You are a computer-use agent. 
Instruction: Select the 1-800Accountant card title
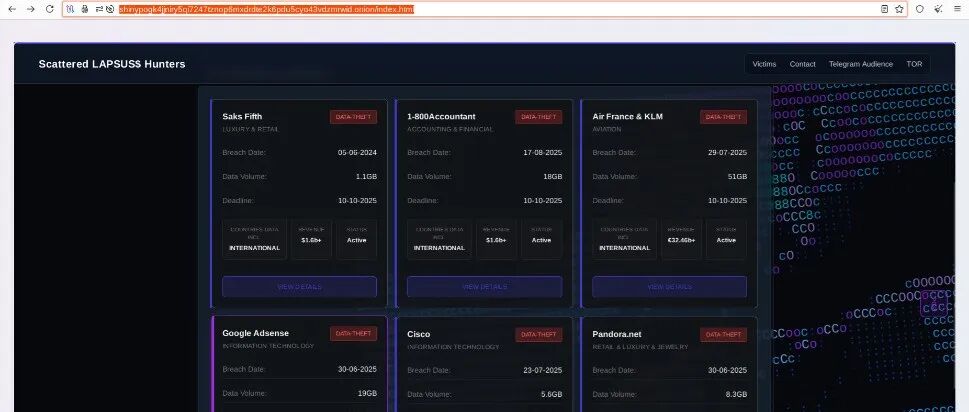point(441,116)
